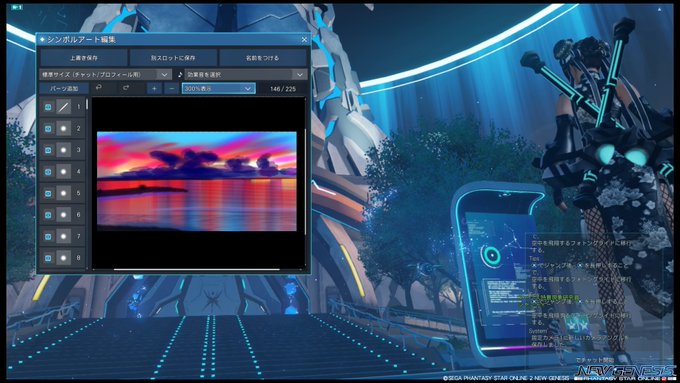Click the 146 / 225 parts counter
The image size is (680, 383).
coord(283,89)
